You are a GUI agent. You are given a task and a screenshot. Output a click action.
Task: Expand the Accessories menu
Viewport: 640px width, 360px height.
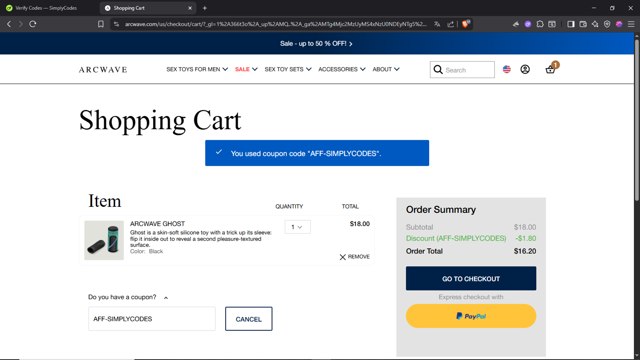point(342,69)
